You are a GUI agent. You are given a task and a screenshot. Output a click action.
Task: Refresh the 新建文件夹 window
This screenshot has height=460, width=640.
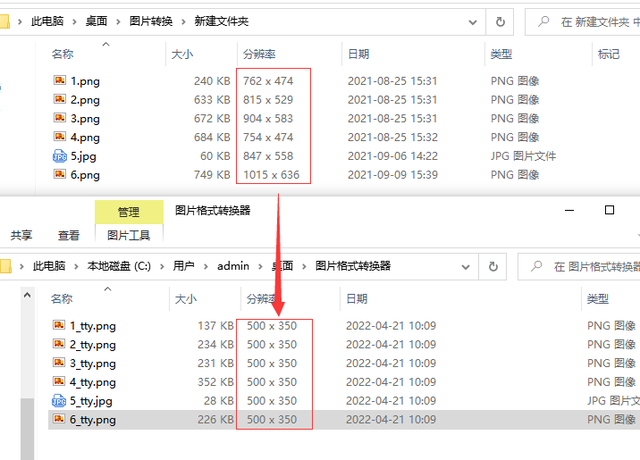coord(500,22)
